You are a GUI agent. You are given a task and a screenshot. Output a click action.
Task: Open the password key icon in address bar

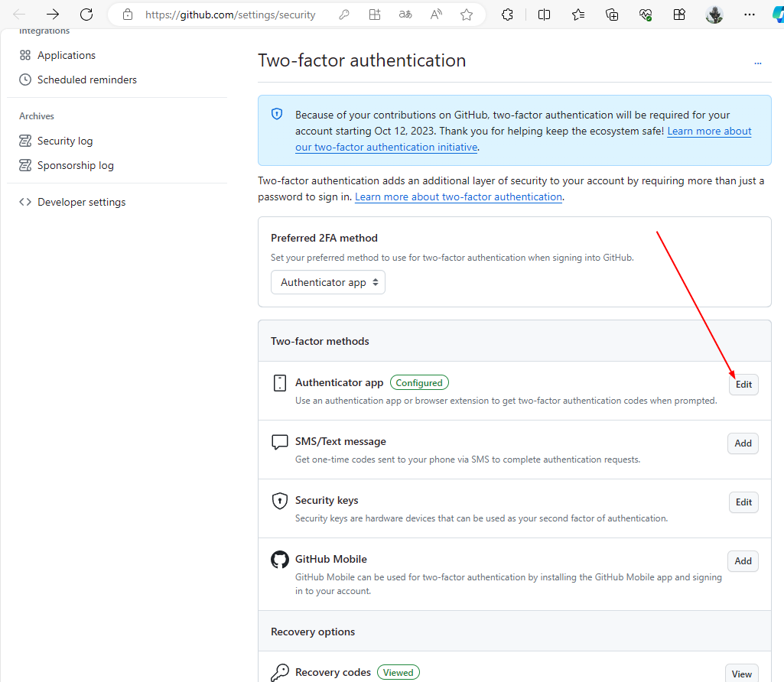344,15
